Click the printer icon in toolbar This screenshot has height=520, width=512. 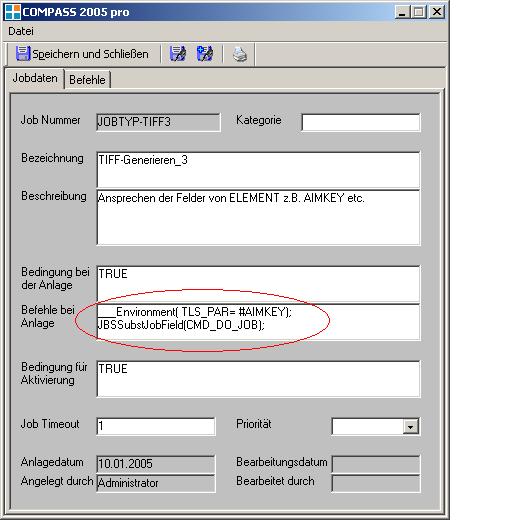tap(240, 54)
